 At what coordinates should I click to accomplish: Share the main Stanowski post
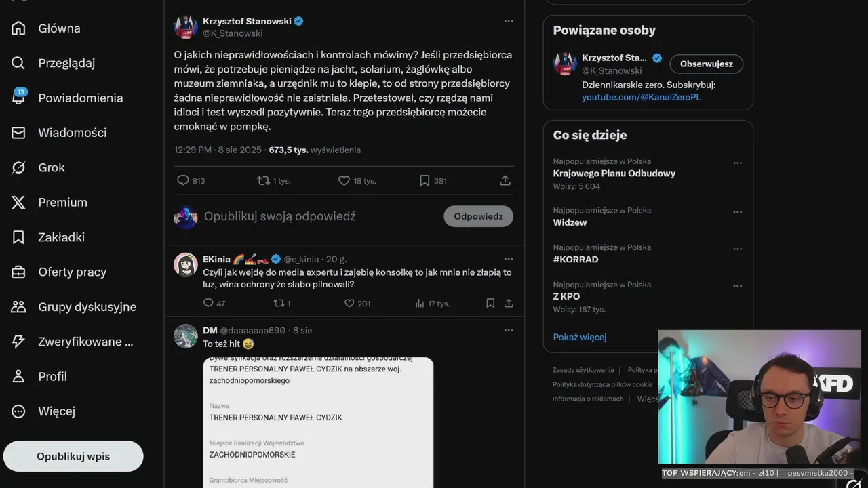(505, 181)
